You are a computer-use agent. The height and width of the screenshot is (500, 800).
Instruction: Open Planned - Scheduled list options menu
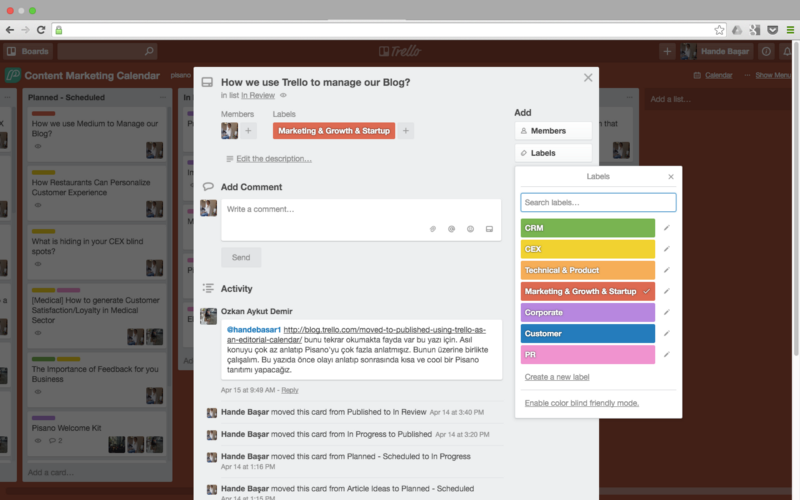point(163,97)
